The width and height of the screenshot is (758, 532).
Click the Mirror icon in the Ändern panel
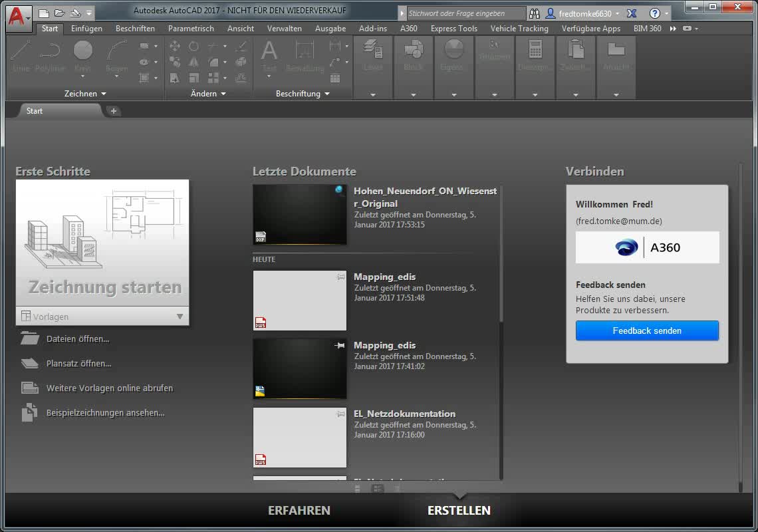194,62
